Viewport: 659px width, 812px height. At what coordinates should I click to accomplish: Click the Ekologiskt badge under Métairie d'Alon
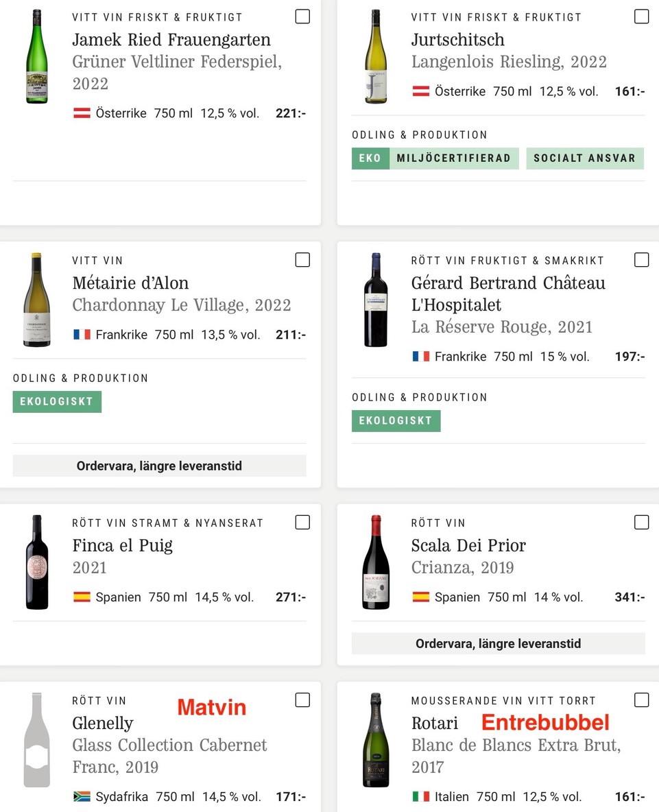[x=57, y=402]
